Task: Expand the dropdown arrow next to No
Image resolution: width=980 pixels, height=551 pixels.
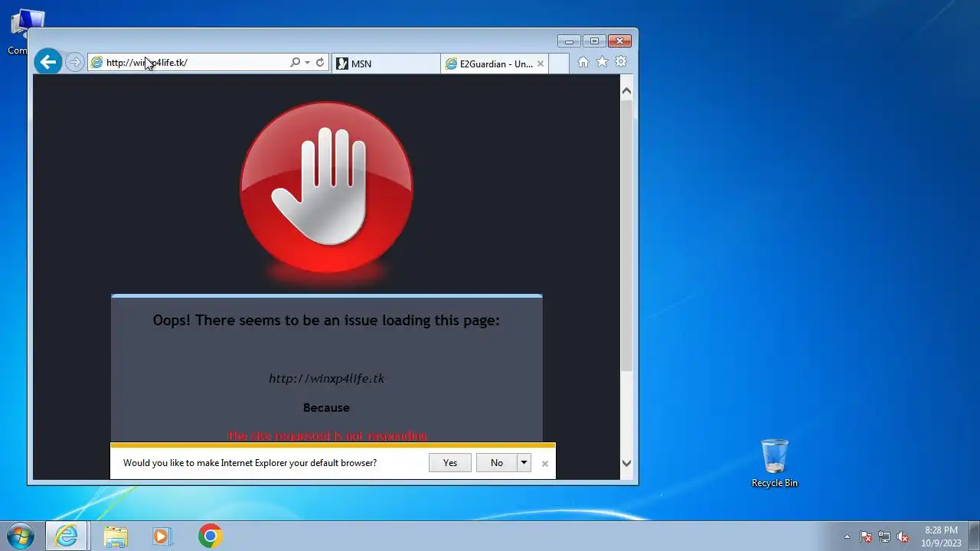Action: pyautogui.click(x=524, y=462)
